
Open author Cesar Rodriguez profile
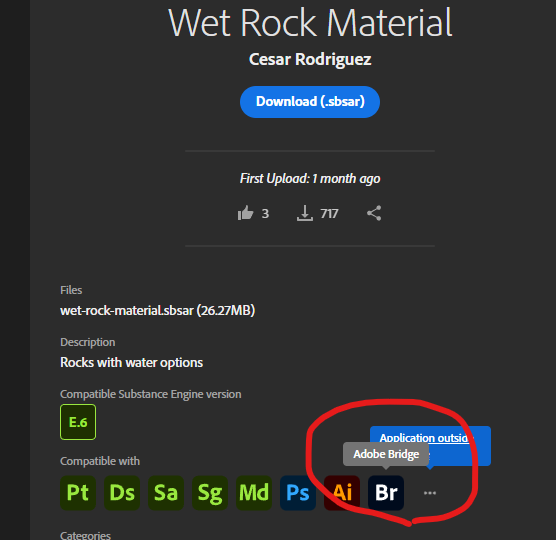(x=310, y=59)
